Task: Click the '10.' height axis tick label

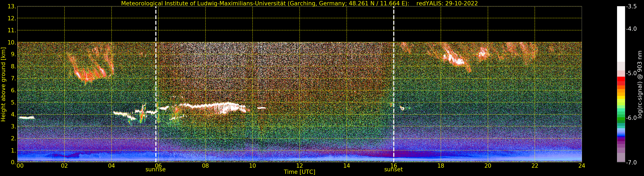Action: click(x=12, y=43)
